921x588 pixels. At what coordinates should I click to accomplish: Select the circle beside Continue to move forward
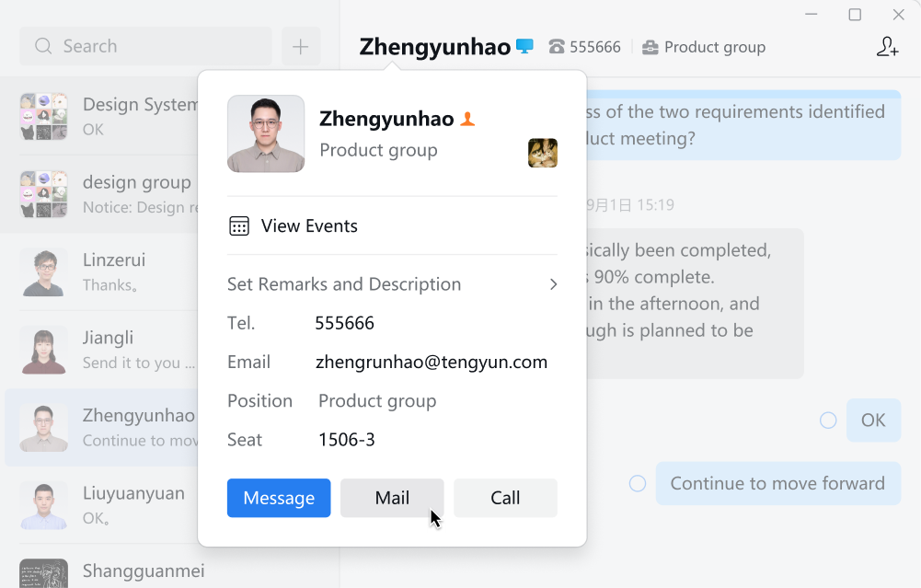pyautogui.click(x=638, y=483)
